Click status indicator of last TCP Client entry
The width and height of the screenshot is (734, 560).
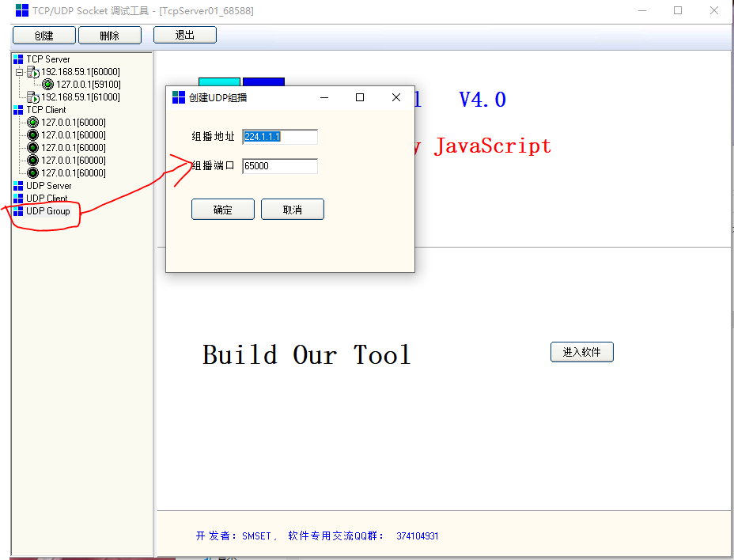(x=32, y=172)
